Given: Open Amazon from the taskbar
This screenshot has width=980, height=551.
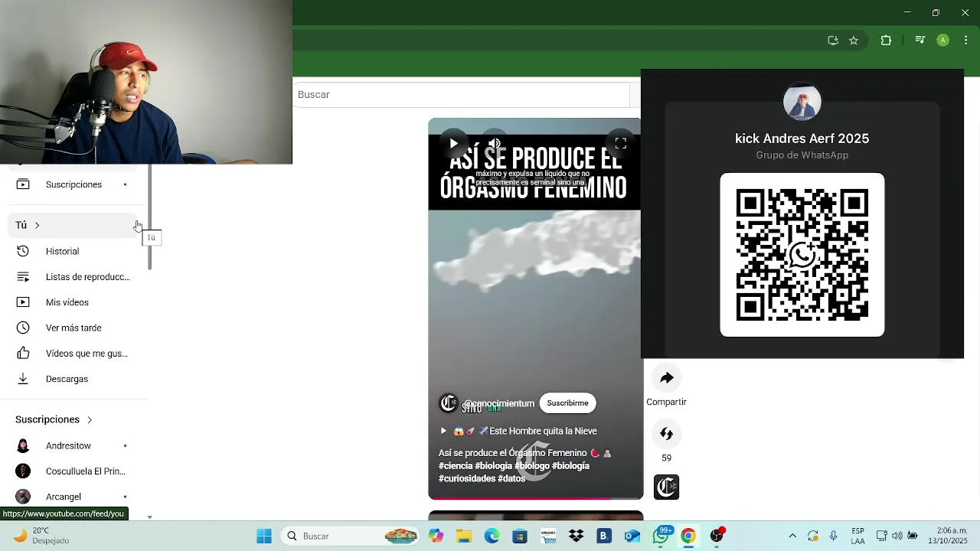Looking at the screenshot, I should tap(548, 536).
